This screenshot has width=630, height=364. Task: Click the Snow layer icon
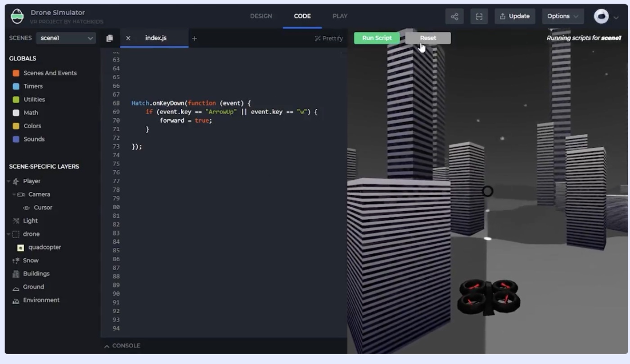(16, 261)
